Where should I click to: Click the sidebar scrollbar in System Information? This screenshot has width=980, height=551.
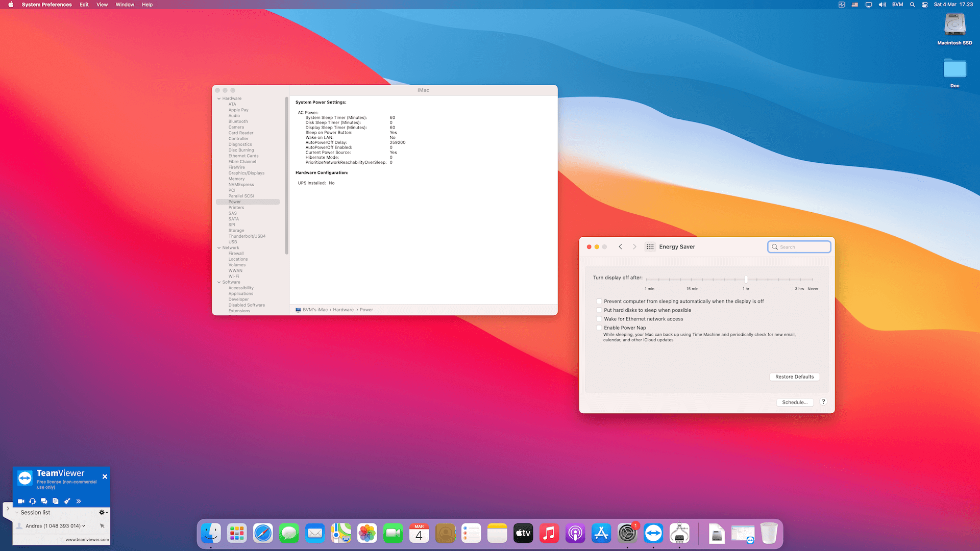[x=287, y=175]
